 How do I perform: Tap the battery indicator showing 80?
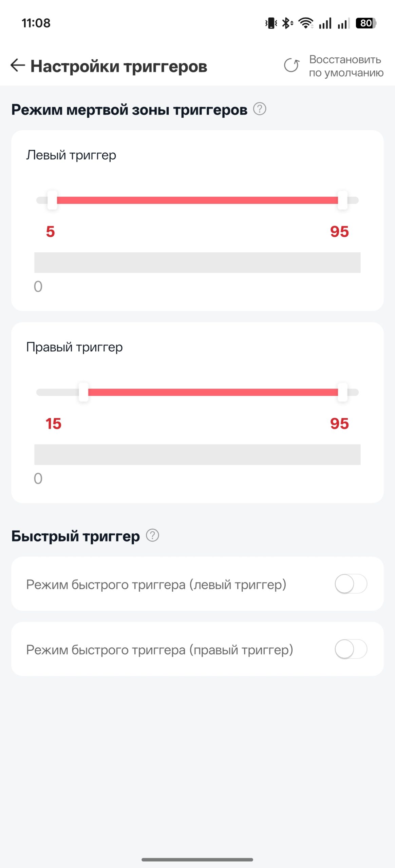tap(366, 23)
